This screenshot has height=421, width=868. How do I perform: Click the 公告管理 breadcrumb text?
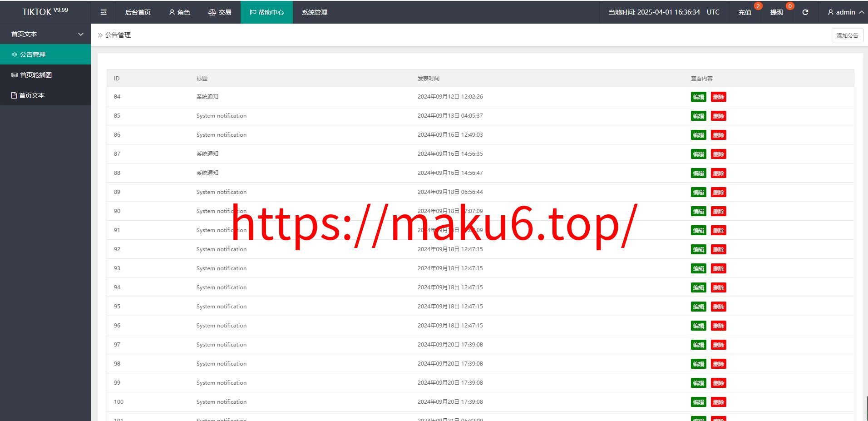[x=118, y=35]
